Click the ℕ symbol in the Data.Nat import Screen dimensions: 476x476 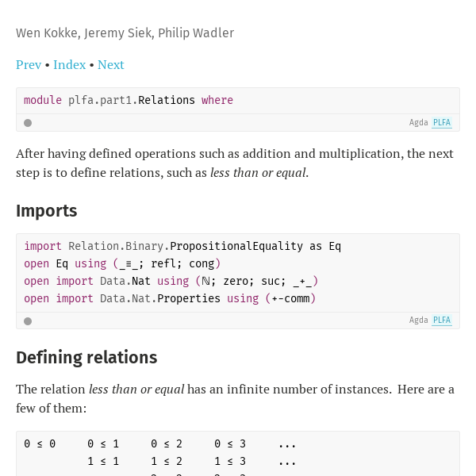coord(205,281)
